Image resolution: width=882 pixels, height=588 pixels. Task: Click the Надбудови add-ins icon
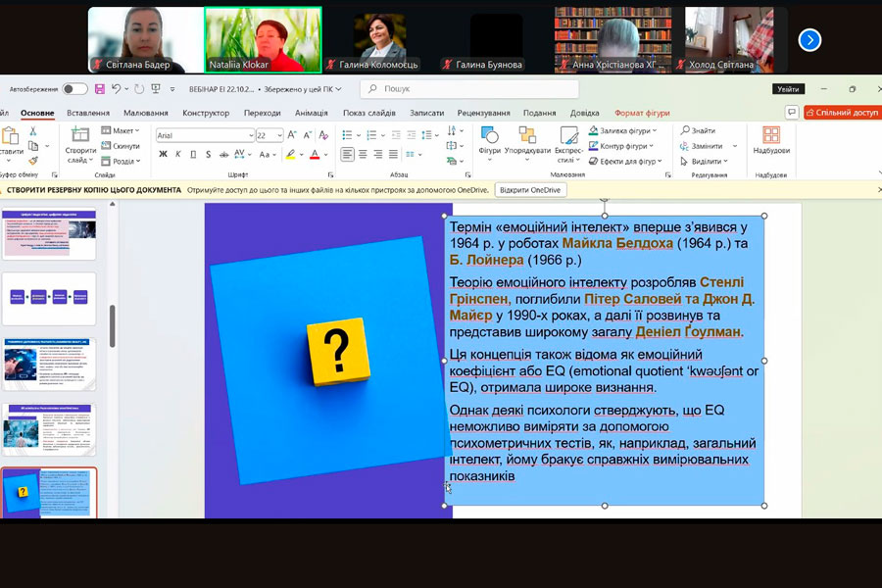(x=771, y=136)
